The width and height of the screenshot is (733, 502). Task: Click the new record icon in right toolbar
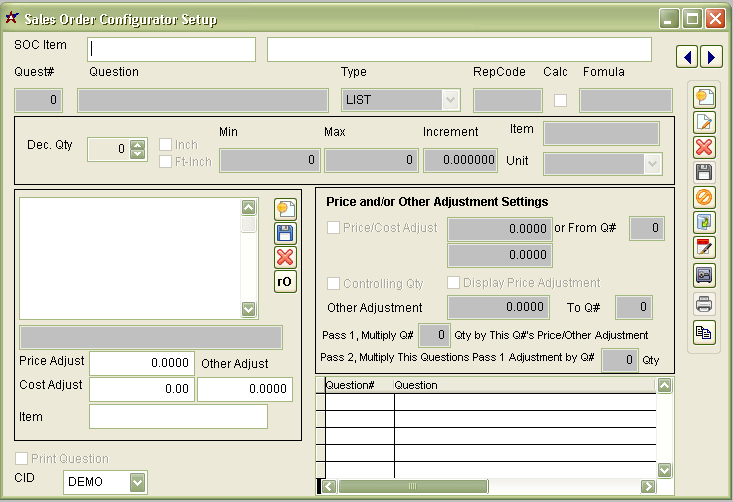pos(705,98)
